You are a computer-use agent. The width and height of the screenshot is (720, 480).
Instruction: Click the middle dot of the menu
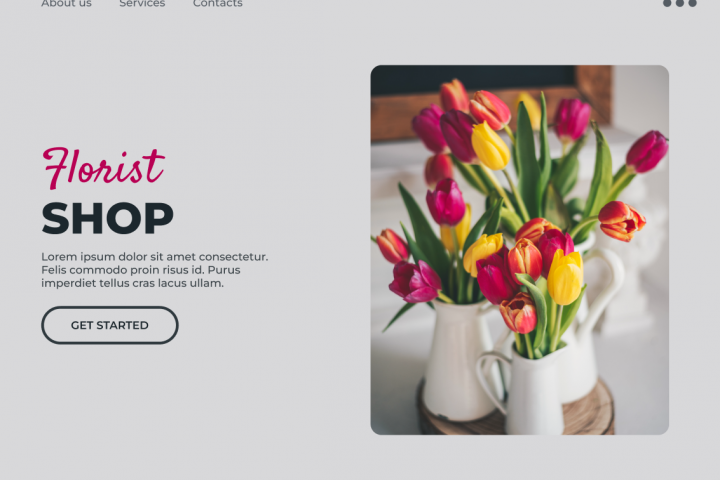(680, 3)
